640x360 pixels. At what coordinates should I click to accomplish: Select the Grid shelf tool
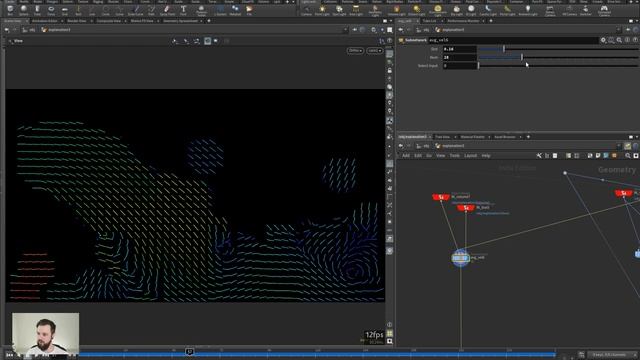(65, 10)
